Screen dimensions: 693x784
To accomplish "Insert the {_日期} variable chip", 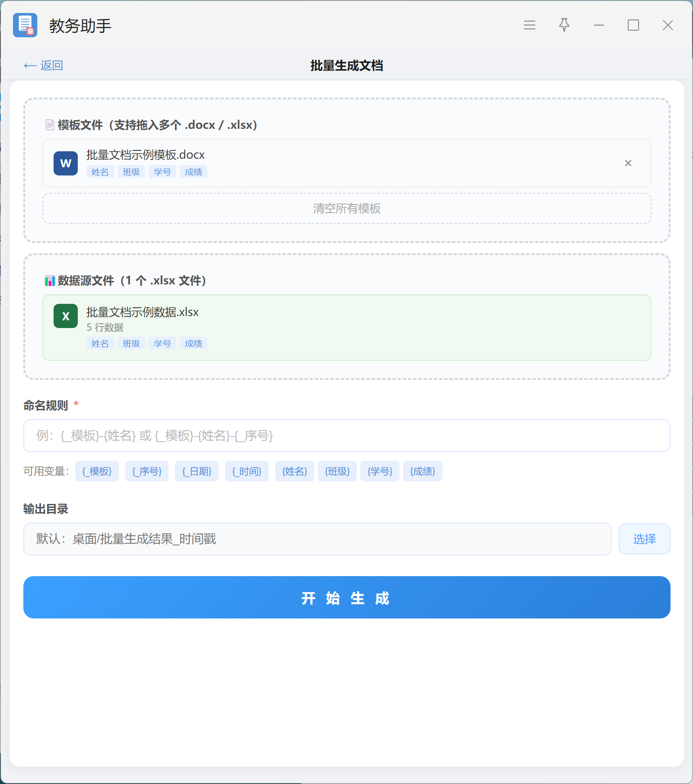I will tap(197, 471).
